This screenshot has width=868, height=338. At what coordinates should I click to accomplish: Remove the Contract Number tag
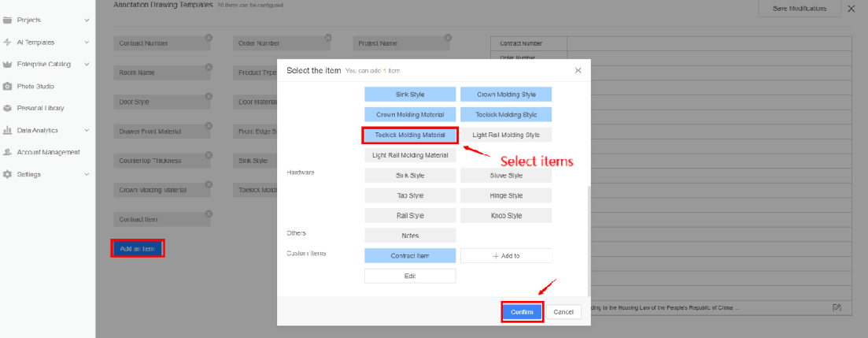[209, 37]
